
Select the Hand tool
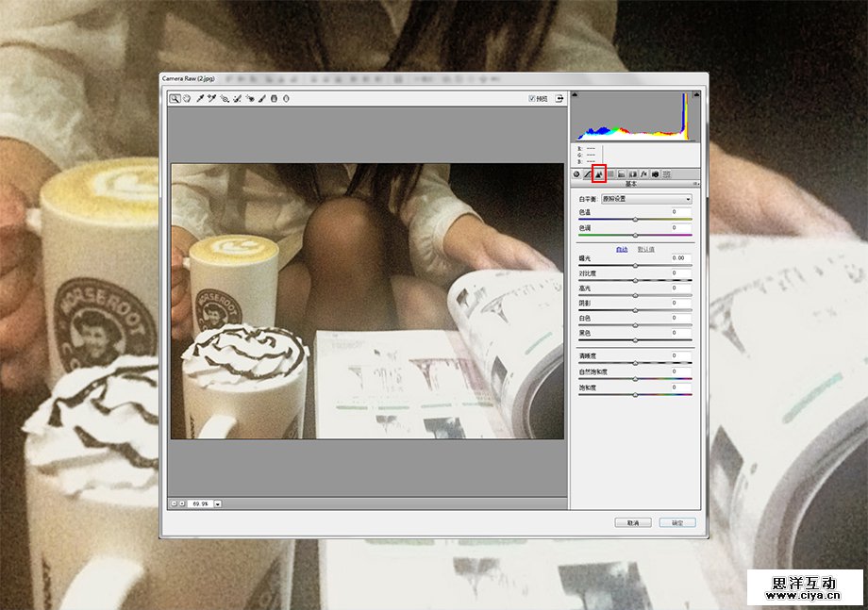187,98
